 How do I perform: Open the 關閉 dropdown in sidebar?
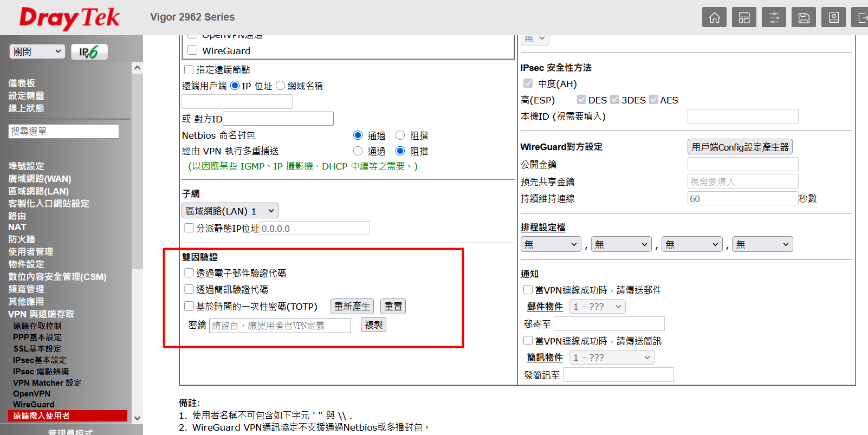[x=37, y=51]
